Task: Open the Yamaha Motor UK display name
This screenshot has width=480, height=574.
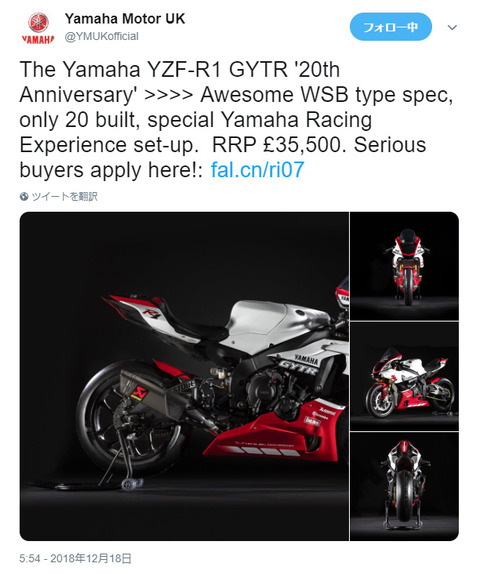Action: [125, 19]
